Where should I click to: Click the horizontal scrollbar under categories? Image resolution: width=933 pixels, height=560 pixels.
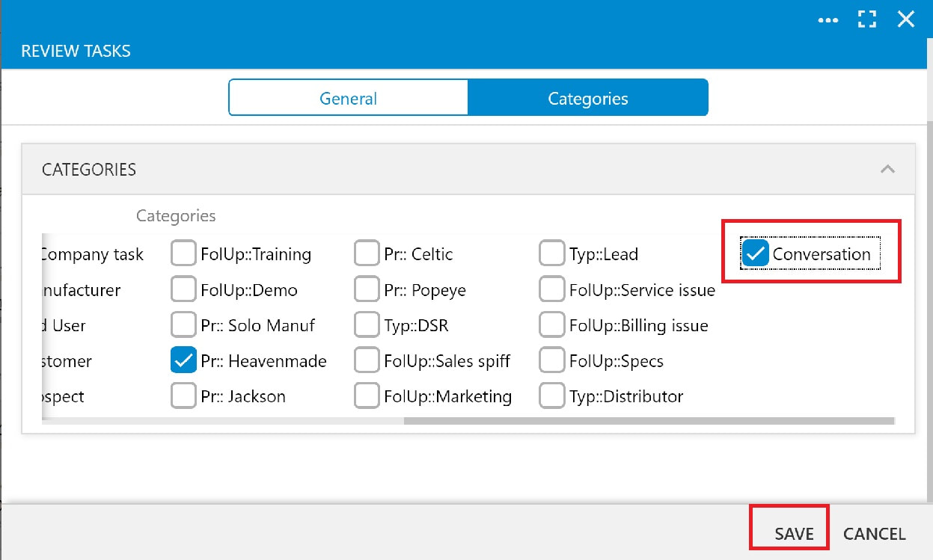[x=649, y=421]
